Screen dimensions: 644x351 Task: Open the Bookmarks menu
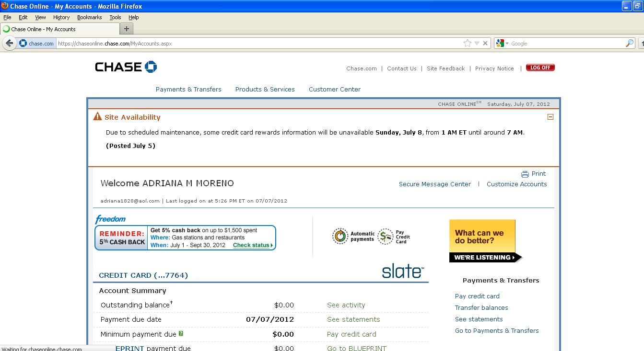point(90,17)
